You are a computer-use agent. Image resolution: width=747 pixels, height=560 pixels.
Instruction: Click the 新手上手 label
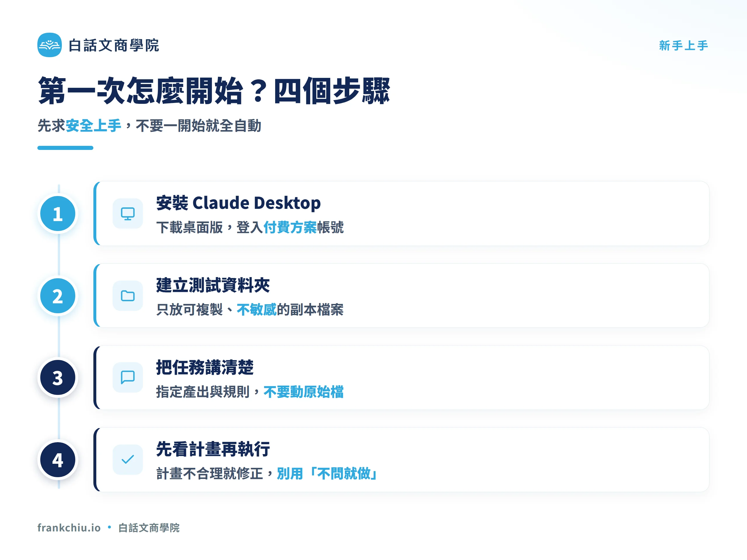coord(683,45)
